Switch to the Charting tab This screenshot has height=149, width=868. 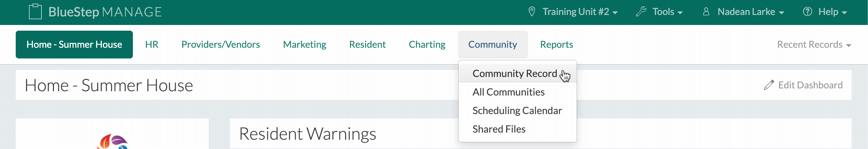(427, 45)
